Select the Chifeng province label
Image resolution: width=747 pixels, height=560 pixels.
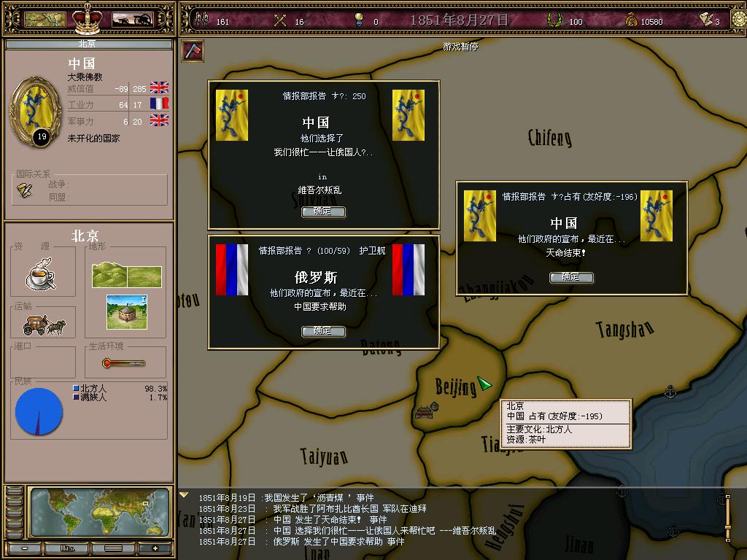[x=550, y=138]
